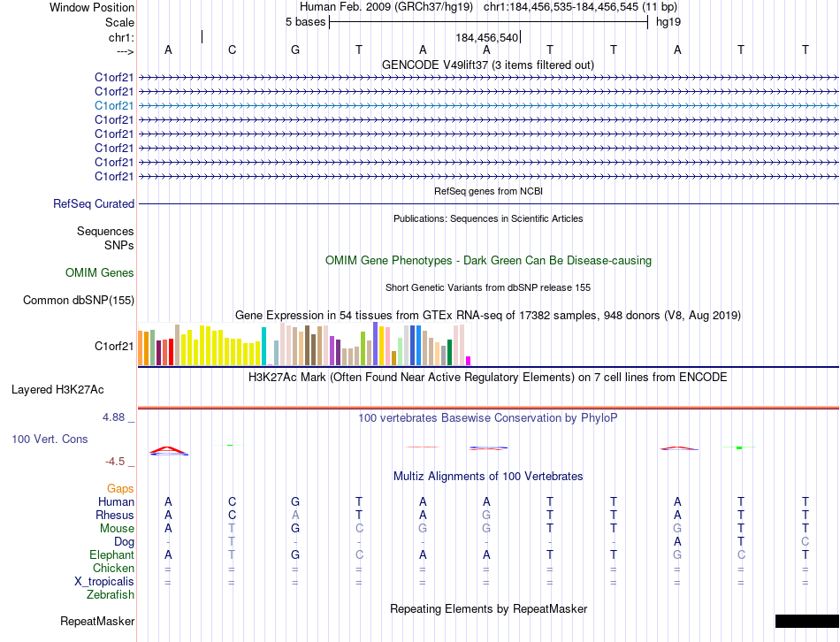Image resolution: width=840 pixels, height=642 pixels.
Task: Click the red PhyloP peak over the first base
Action: [168, 449]
